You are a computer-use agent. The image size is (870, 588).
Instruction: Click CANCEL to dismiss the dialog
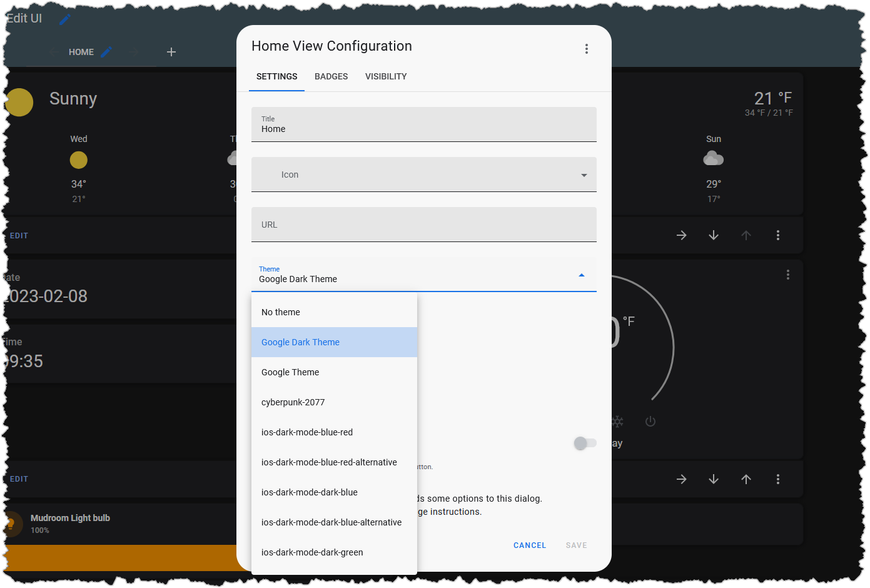[529, 545]
